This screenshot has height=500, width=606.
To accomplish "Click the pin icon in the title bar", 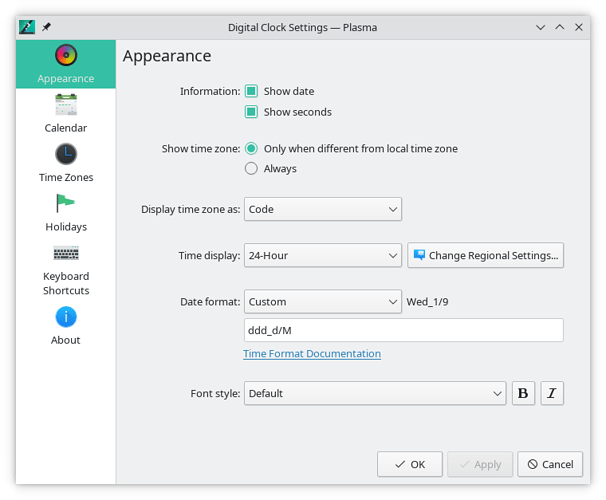I will pos(46,27).
